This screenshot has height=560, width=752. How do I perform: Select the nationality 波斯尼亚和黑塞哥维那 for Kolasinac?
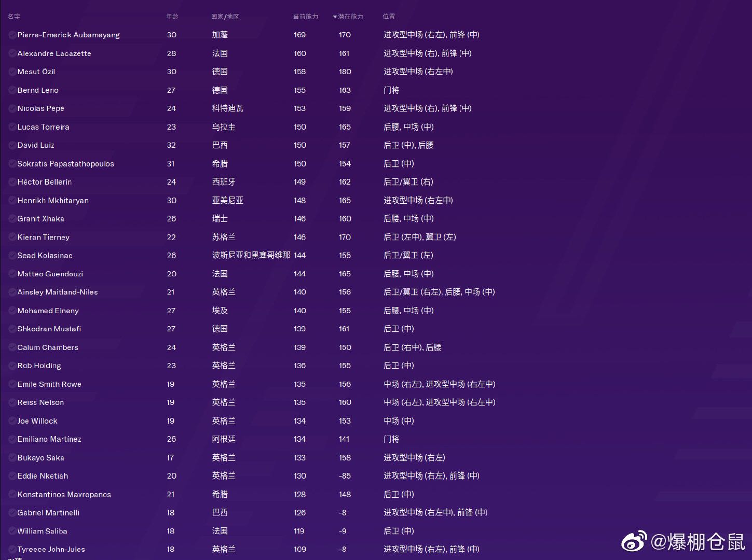[251, 256]
